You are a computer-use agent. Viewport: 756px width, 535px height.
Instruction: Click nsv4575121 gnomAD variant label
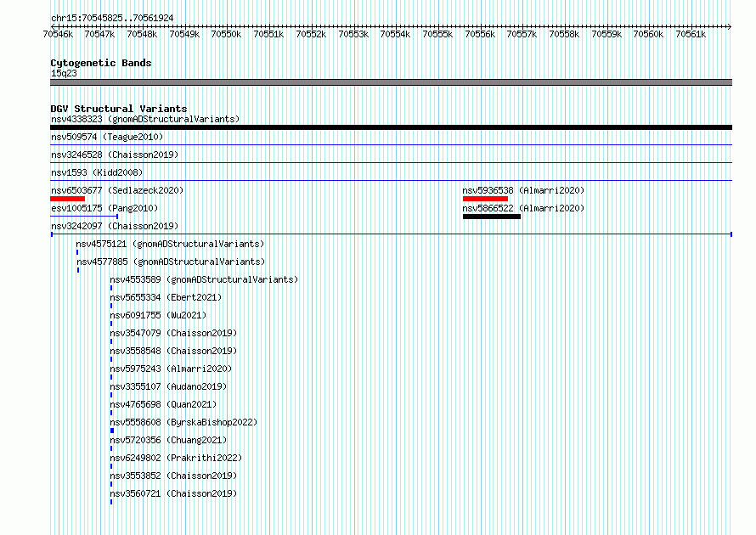(x=170, y=244)
